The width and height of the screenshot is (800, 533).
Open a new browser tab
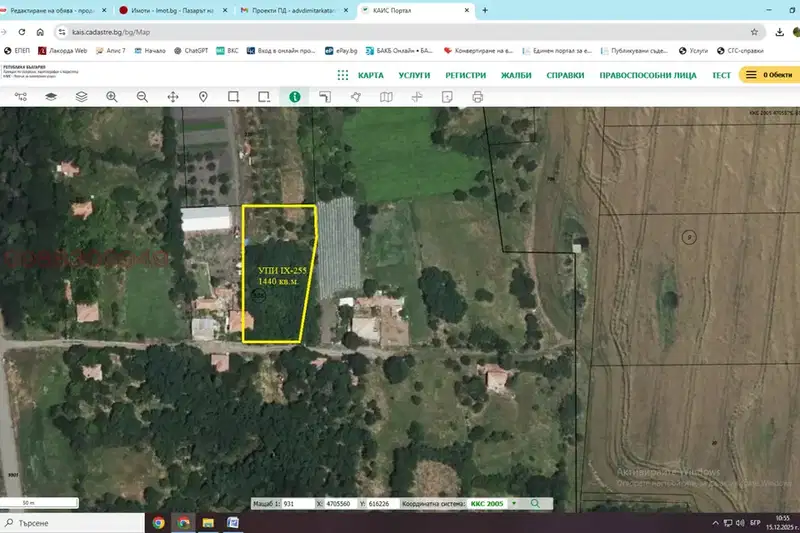tap(485, 10)
